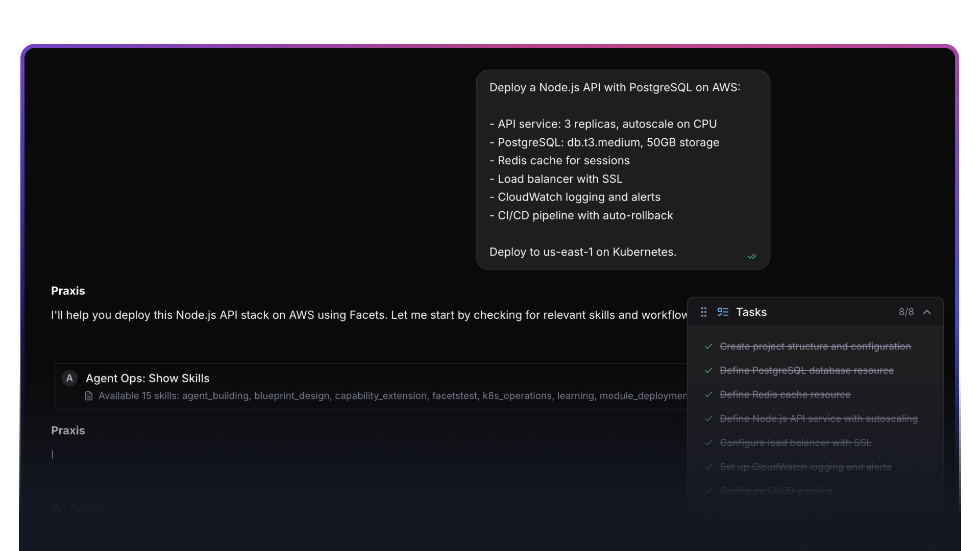Click the drag handle in the Tasks panel

(x=703, y=312)
